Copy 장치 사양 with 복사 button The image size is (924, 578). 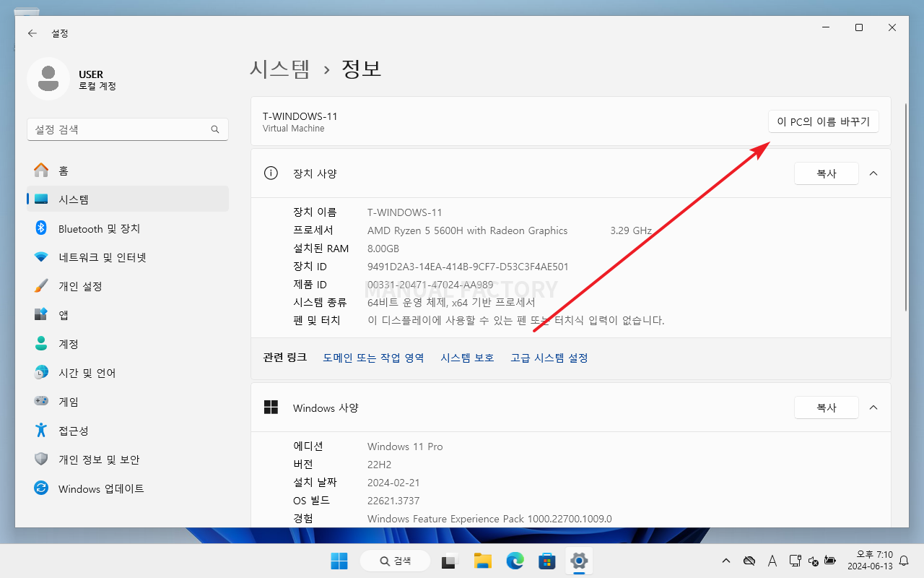(827, 173)
